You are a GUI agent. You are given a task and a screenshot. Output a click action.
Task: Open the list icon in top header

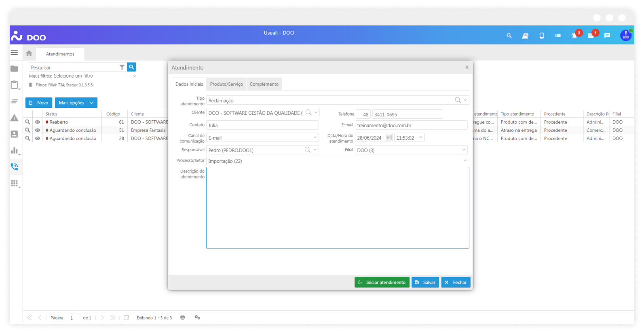(x=558, y=36)
